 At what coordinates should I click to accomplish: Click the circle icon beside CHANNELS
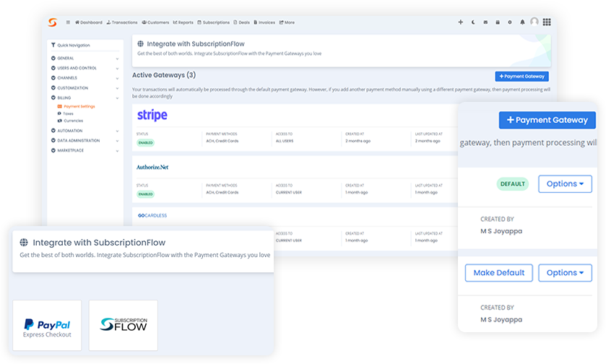coord(53,78)
